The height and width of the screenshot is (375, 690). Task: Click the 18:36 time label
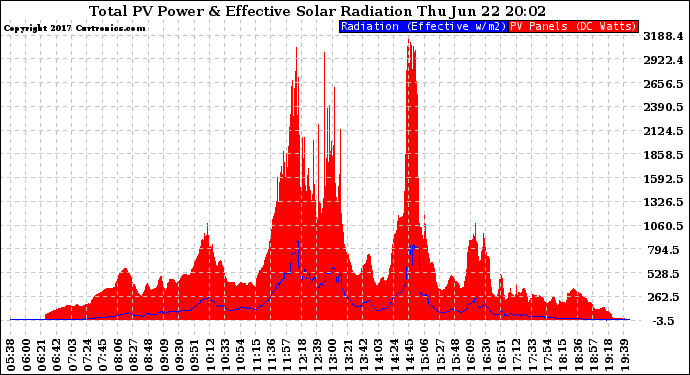tap(577, 355)
